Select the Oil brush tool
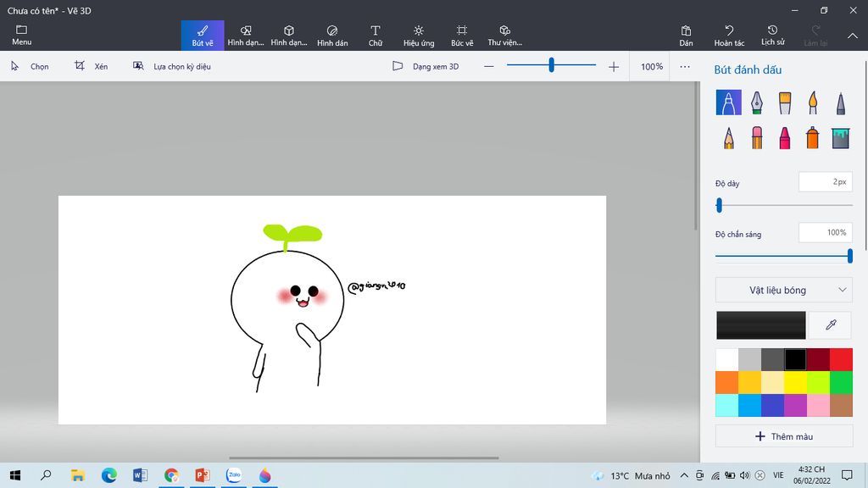868x488 pixels. (784, 103)
